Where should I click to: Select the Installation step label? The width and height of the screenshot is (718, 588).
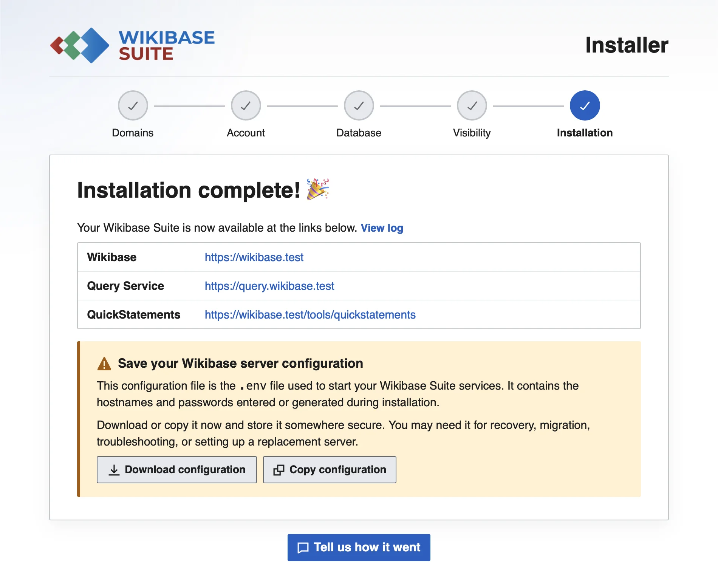click(585, 133)
